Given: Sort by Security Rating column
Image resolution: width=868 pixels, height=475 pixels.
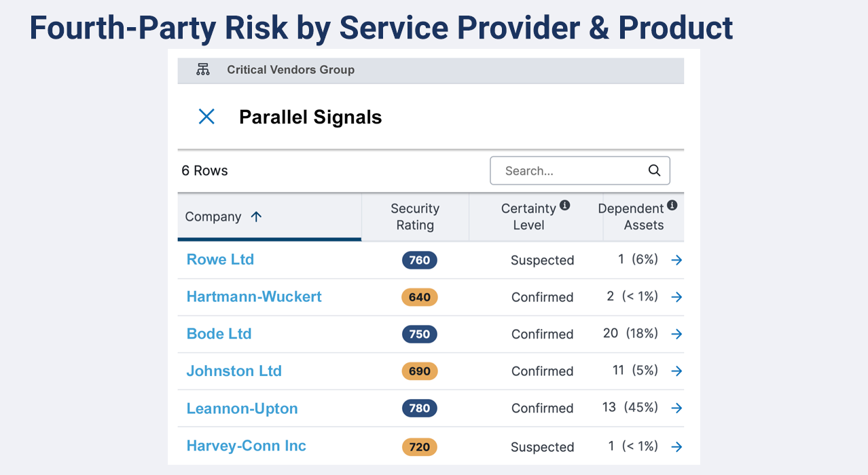Looking at the screenshot, I should 414,217.
